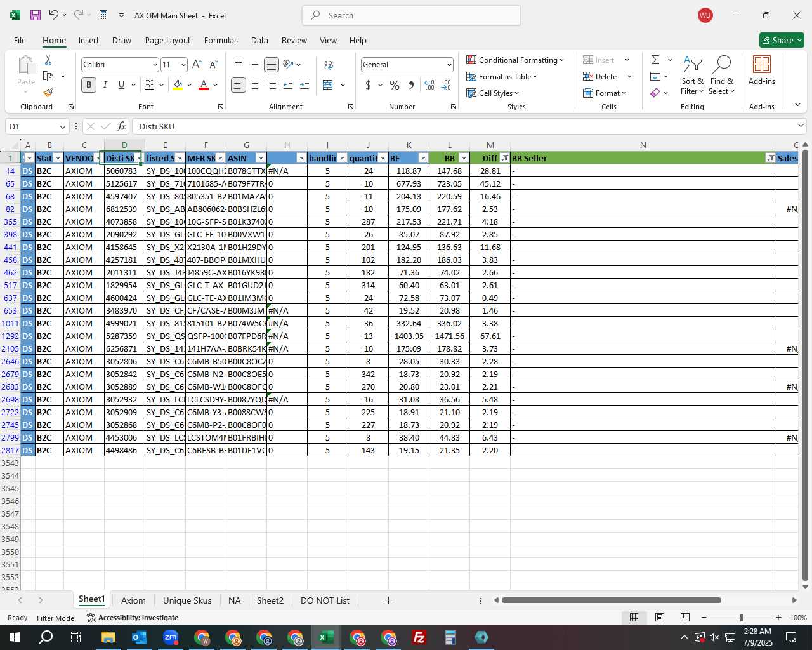Click the Cut scissors icon
Viewport: 812px width, 650px height.
48,60
